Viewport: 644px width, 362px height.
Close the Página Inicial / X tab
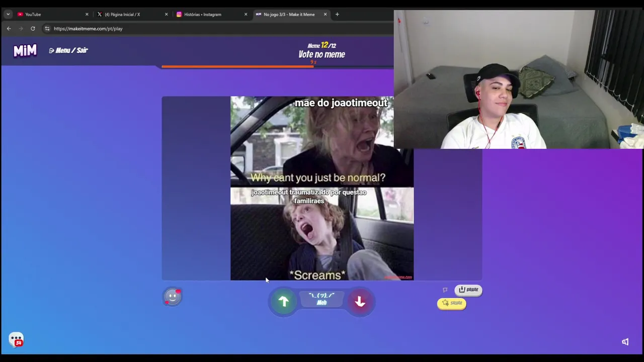tap(166, 15)
